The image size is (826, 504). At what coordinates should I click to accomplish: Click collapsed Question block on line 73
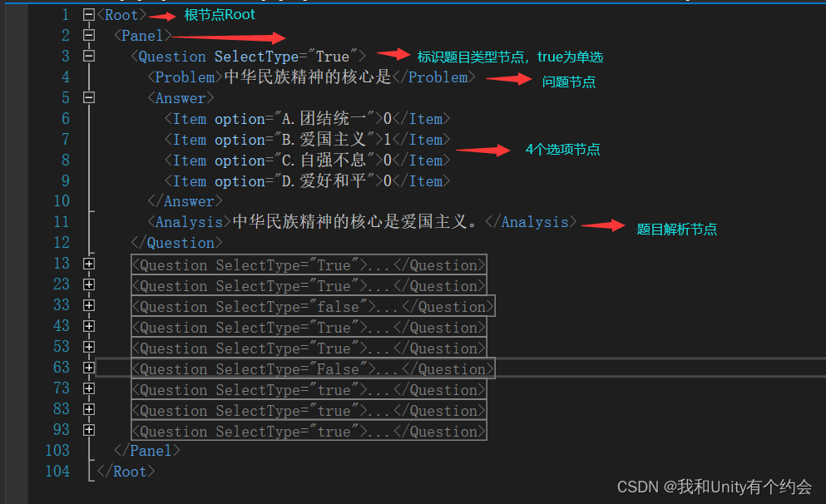tap(309, 389)
